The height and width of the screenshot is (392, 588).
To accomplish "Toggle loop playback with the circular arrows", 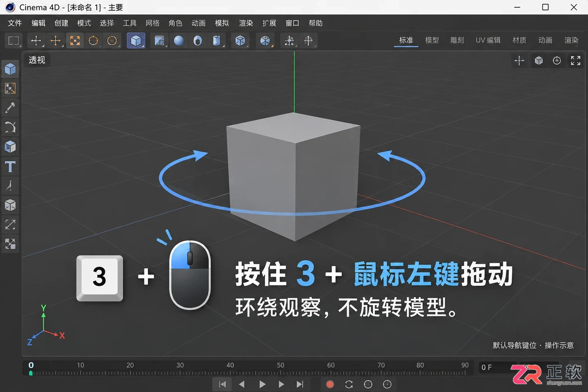I will click(349, 384).
